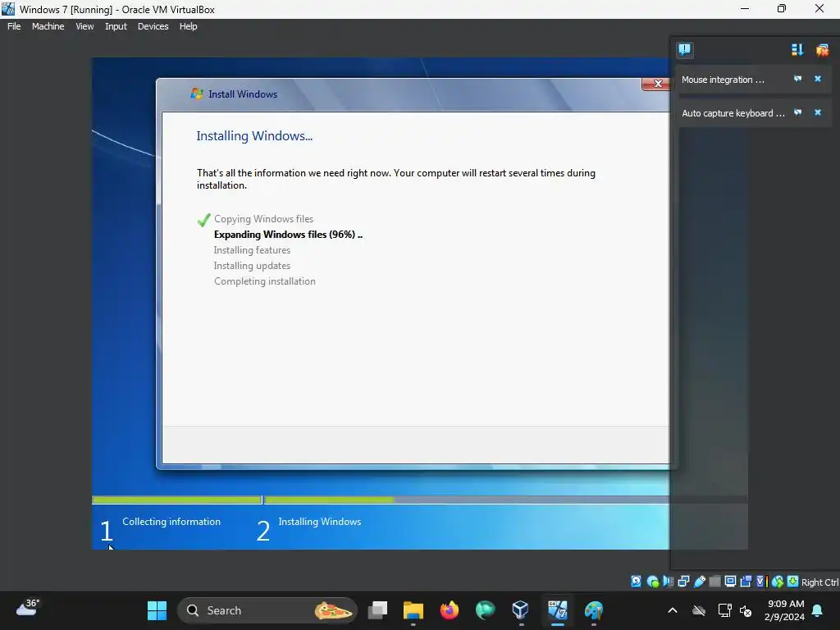Open the Machine menu
Image resolution: width=840 pixels, height=630 pixels.
pos(48,26)
